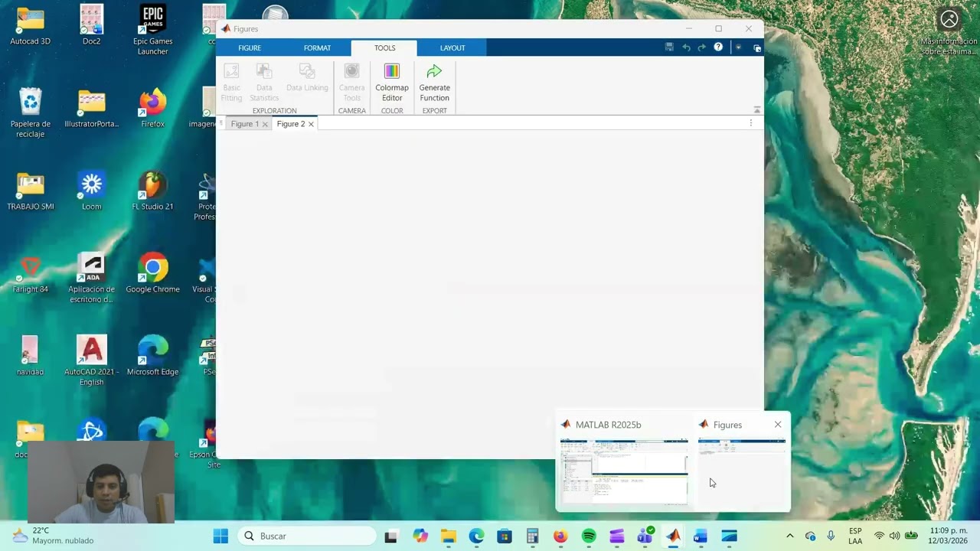Open the Colormap Editor tool
Image resolution: width=980 pixels, height=551 pixels.
[x=392, y=83]
